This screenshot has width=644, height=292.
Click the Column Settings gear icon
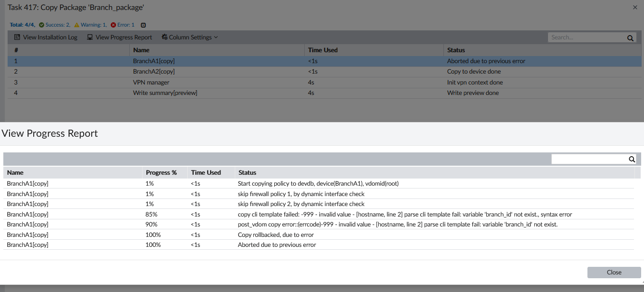point(164,37)
